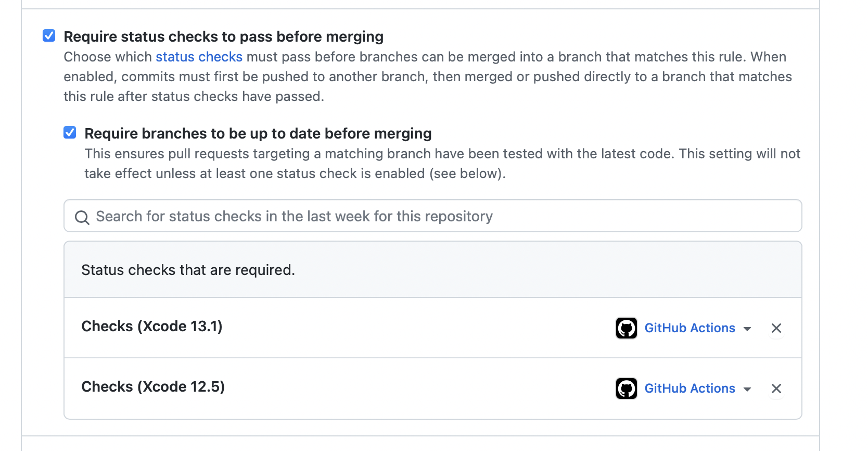The height and width of the screenshot is (451, 868).
Task: Expand the caret arrow for Xcode 12.5 source
Action: (x=747, y=389)
